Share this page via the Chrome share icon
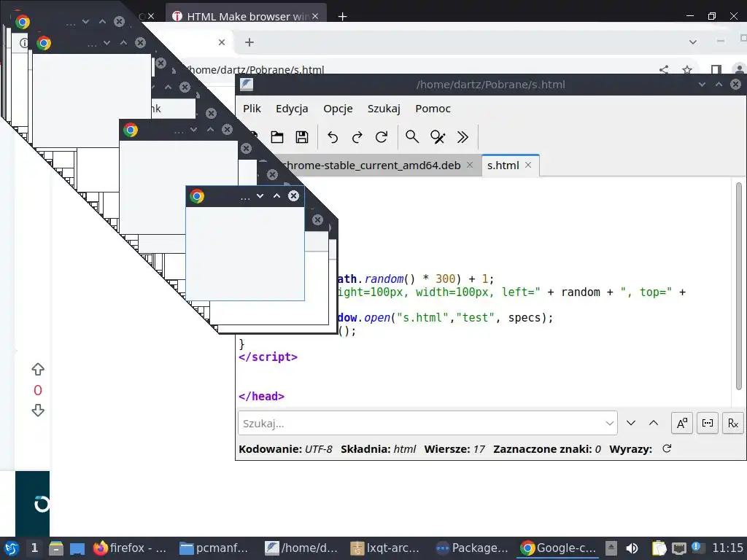Image resolution: width=747 pixels, height=560 pixels. pos(664,70)
